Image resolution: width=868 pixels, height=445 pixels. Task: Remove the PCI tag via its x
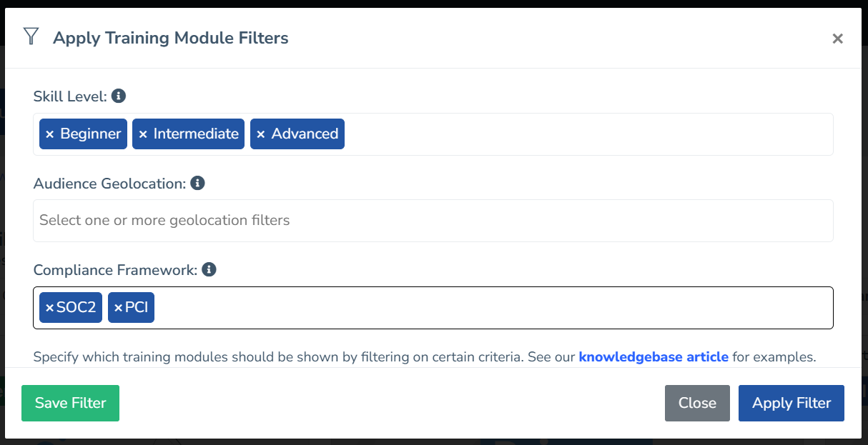118,308
